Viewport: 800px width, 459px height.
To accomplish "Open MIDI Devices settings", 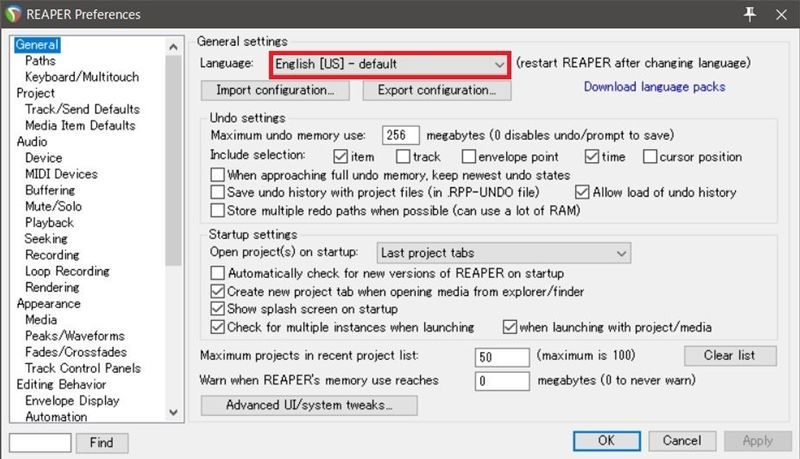I will coord(61,174).
